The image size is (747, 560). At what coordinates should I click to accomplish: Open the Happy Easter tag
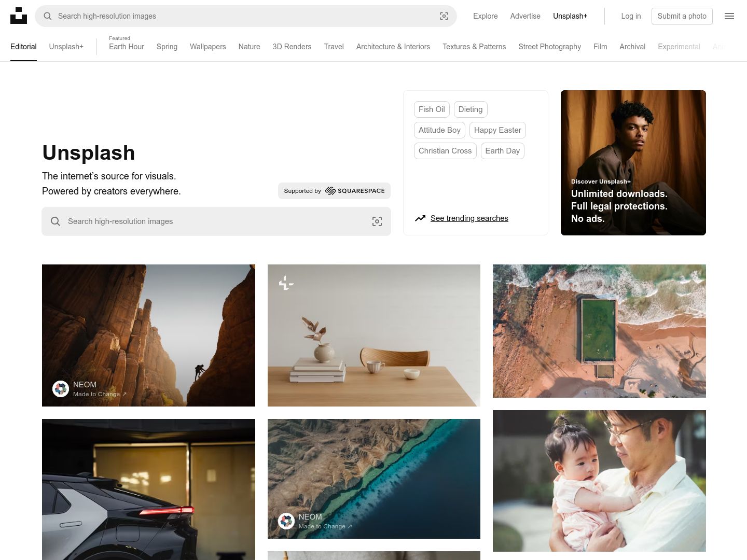point(497,130)
